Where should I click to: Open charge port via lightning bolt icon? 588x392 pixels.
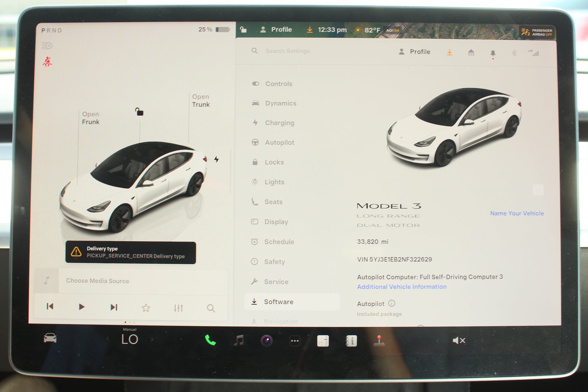coord(216,159)
